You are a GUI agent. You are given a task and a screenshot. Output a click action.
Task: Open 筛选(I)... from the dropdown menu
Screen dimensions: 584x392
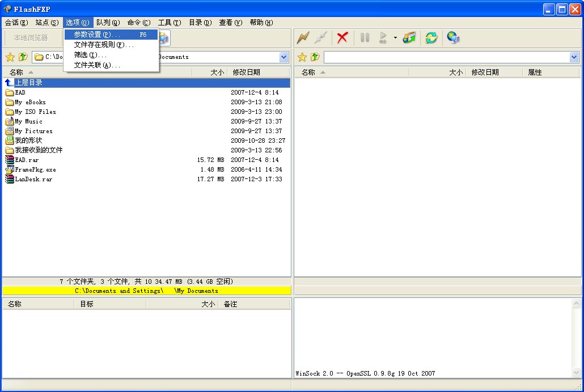tap(111, 55)
